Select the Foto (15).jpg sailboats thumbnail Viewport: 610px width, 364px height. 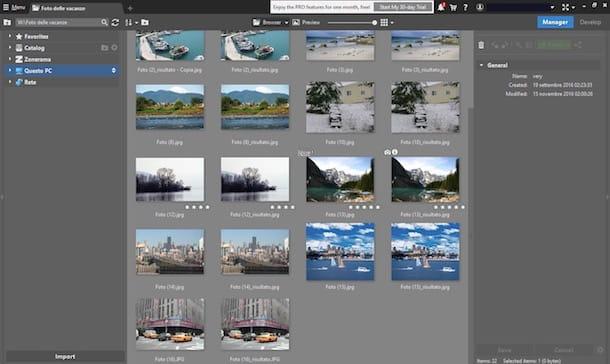[x=340, y=252]
